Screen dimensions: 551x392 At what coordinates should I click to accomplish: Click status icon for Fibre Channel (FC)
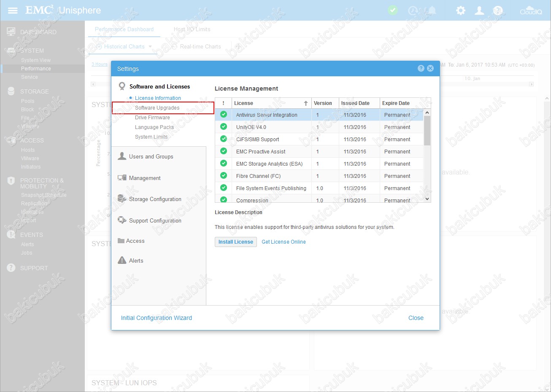coord(224,175)
